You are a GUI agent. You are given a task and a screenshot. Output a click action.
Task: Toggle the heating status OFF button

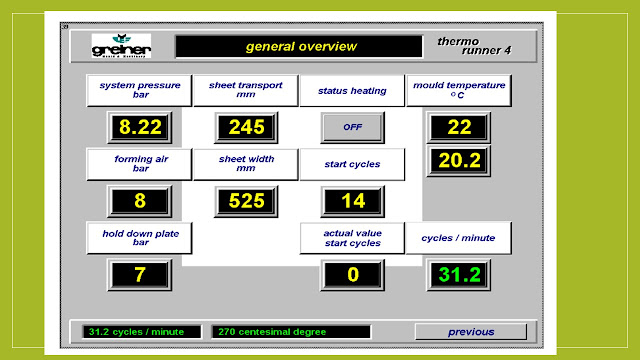[x=353, y=127]
